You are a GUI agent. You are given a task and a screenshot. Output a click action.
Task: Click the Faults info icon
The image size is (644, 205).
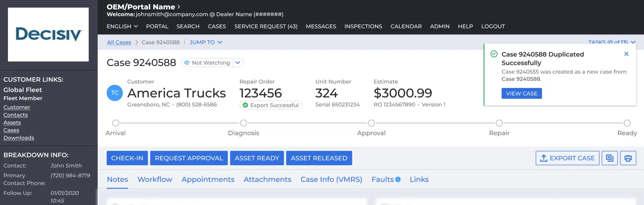[398, 180]
